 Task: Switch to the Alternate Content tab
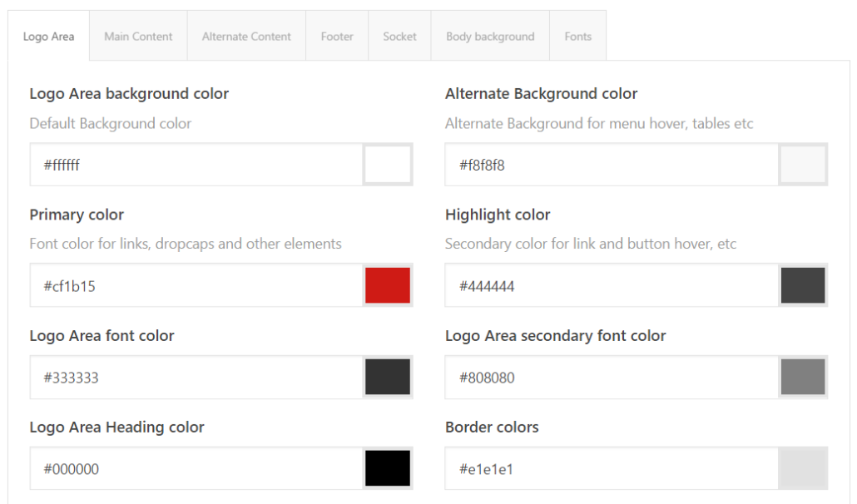click(246, 36)
